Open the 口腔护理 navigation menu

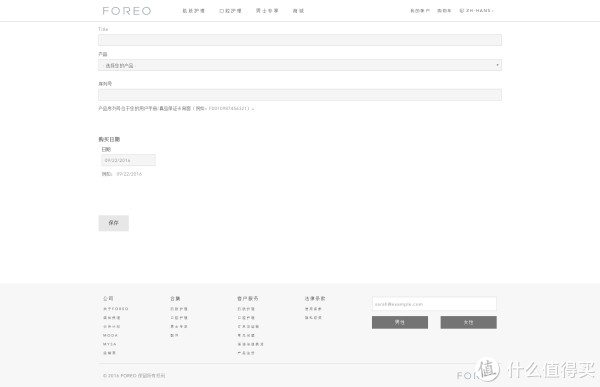coord(230,11)
